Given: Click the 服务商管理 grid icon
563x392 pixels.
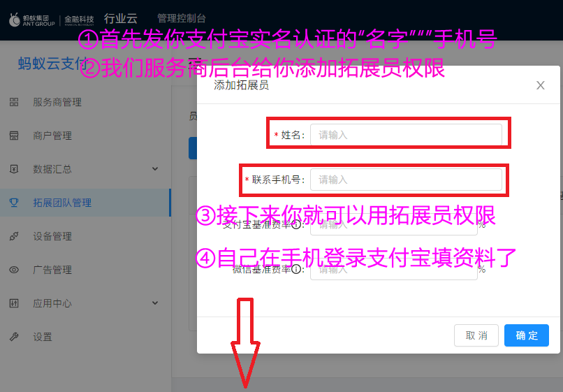Looking at the screenshot, I should pyautogui.click(x=14, y=102).
